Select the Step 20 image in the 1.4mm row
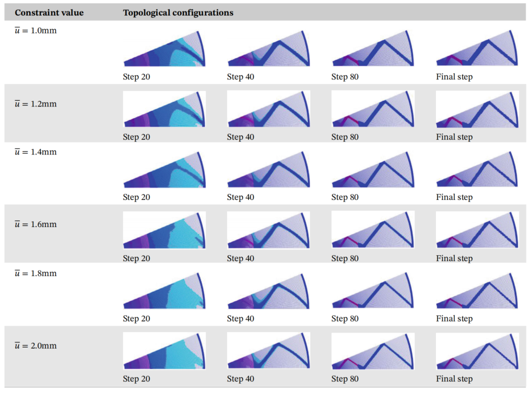Image resolution: width=532 pixels, height=393 pixels. pos(164,170)
